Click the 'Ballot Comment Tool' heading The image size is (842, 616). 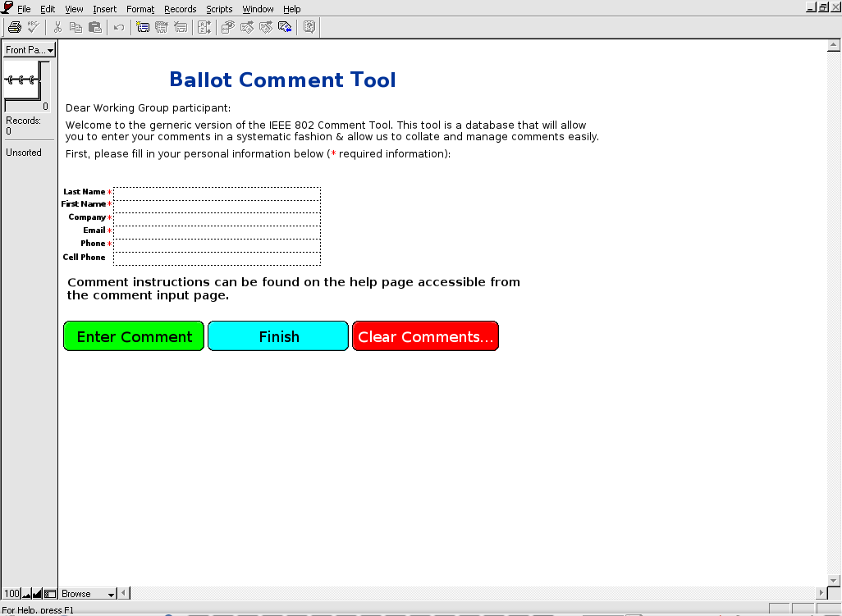[x=282, y=80]
